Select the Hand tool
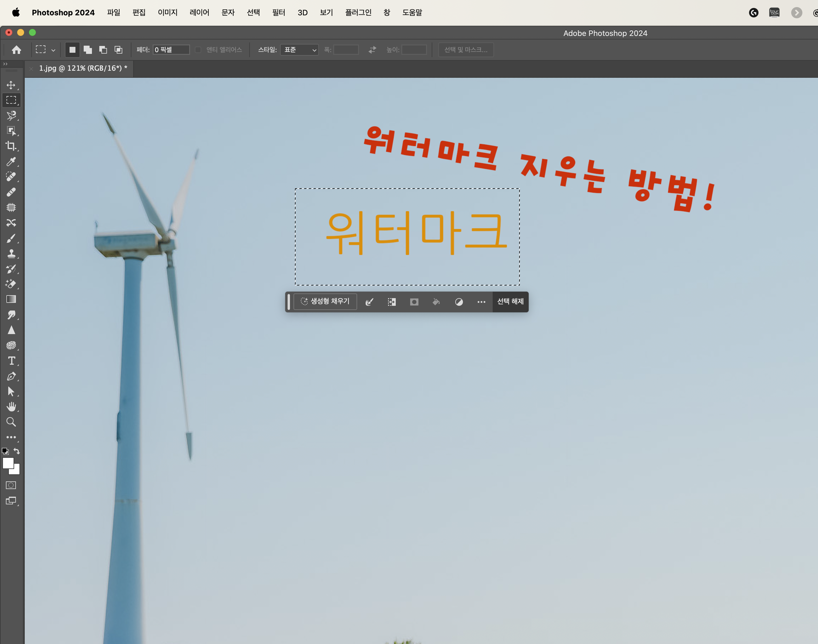This screenshot has width=818, height=644. point(11,407)
